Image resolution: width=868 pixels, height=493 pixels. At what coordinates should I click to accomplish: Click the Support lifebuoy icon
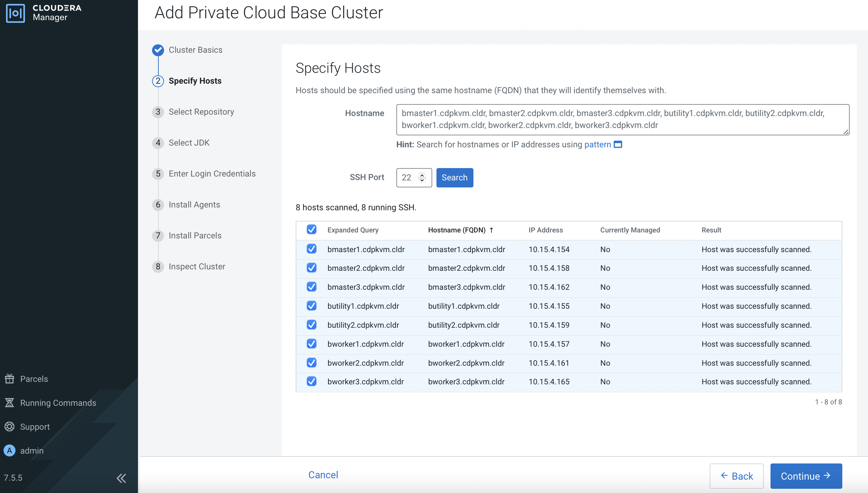click(10, 427)
